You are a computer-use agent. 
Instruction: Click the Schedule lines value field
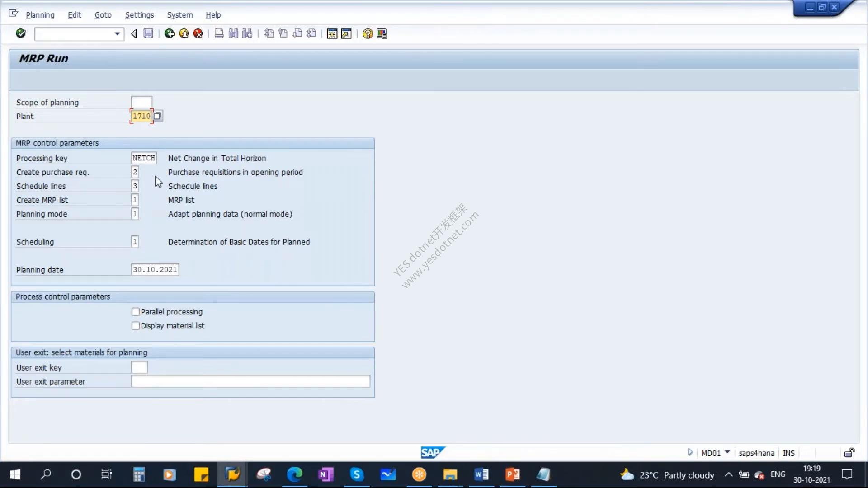click(135, 186)
